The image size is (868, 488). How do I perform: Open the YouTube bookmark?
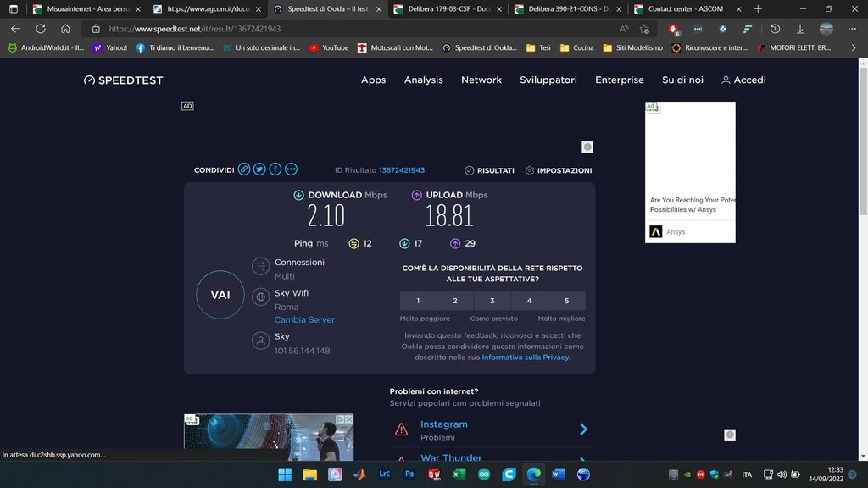click(x=329, y=47)
